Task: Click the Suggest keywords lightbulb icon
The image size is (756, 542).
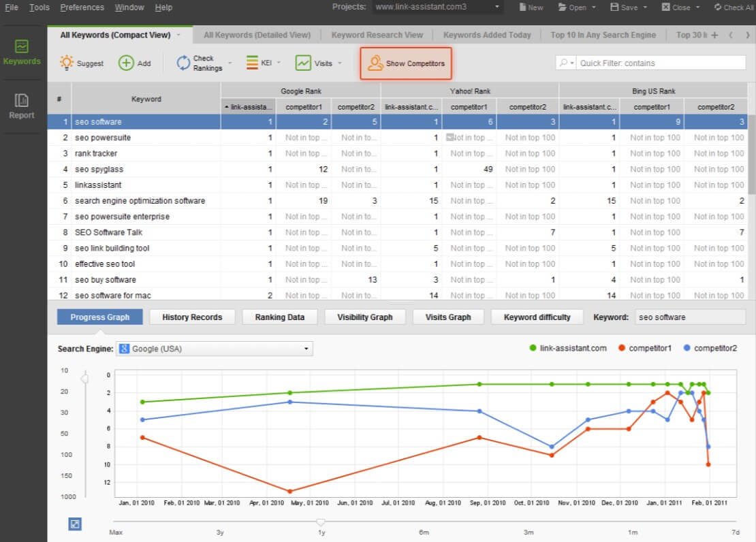Action: point(66,63)
